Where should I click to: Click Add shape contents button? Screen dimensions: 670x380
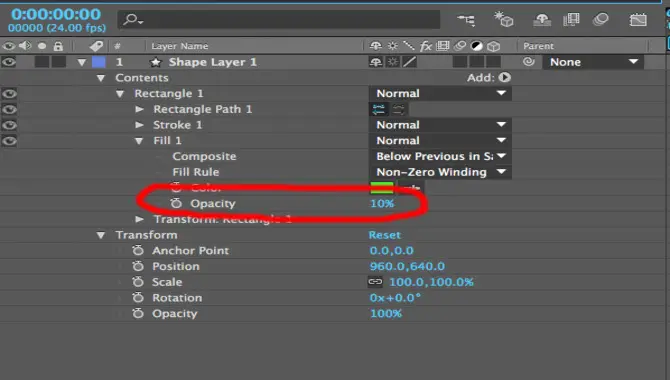[505, 77]
